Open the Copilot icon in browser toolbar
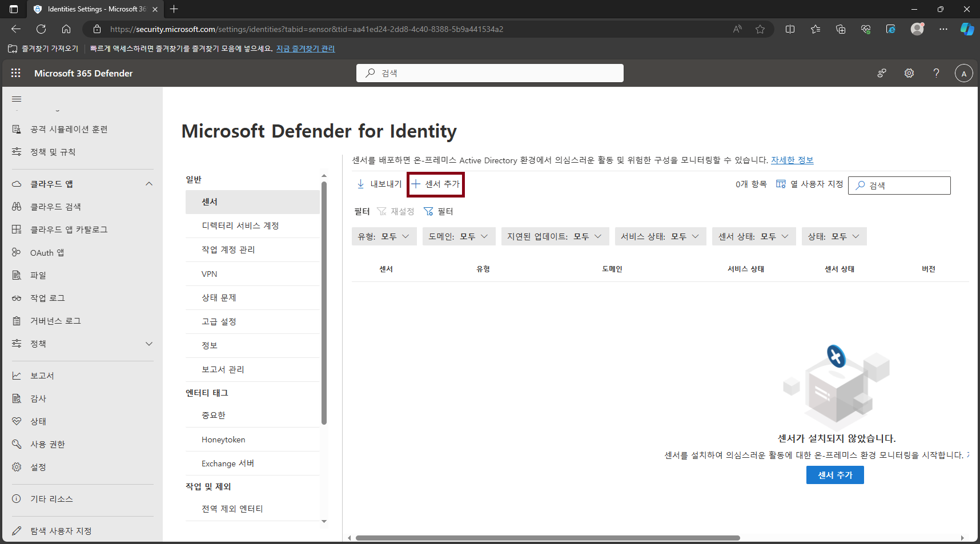 click(x=967, y=29)
